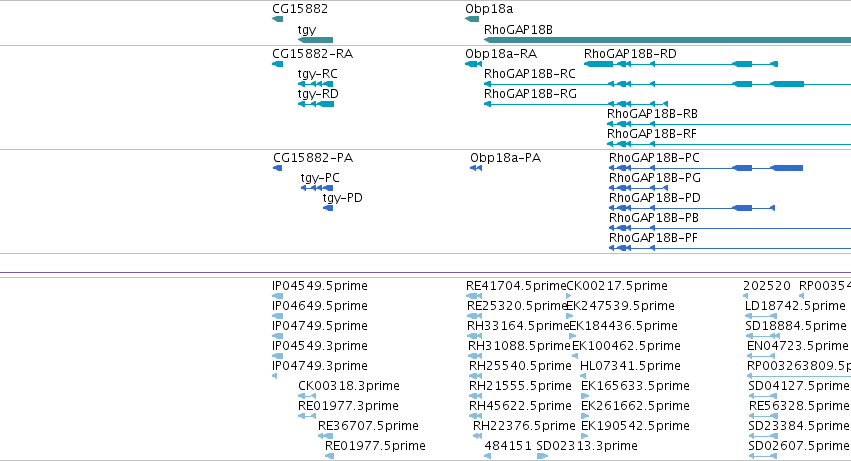Select transcript label RhoGAP18B-RB
Screen dimensions: 851x461
point(652,114)
